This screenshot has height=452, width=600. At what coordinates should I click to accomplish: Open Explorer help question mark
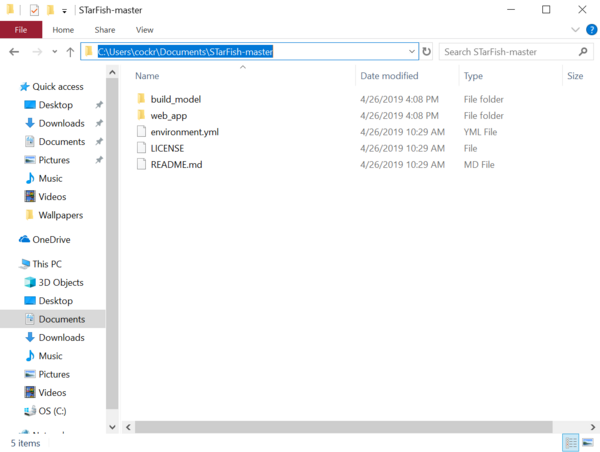point(591,29)
